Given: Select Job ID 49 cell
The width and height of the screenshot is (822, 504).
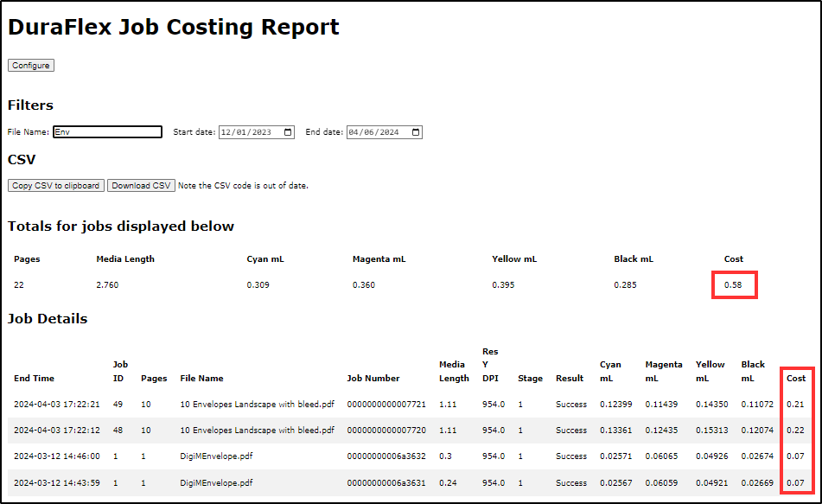Looking at the screenshot, I should point(118,405).
